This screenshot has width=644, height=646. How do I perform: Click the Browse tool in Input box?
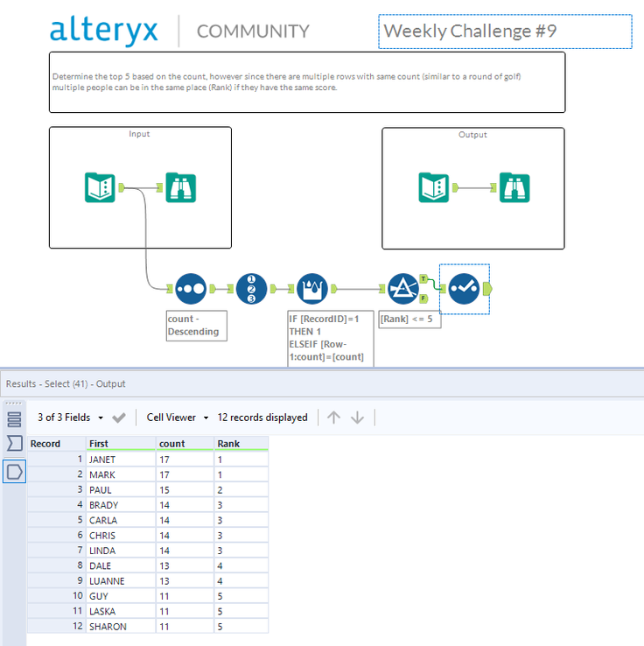(x=181, y=187)
